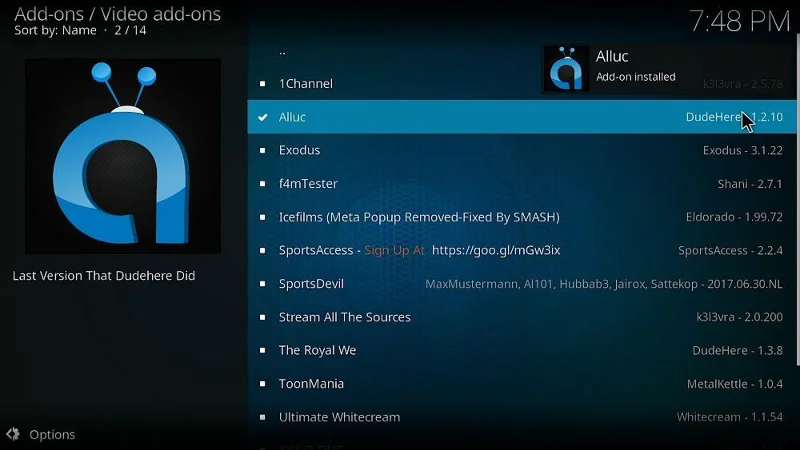Click the '2 / 14' item counter

click(130, 31)
